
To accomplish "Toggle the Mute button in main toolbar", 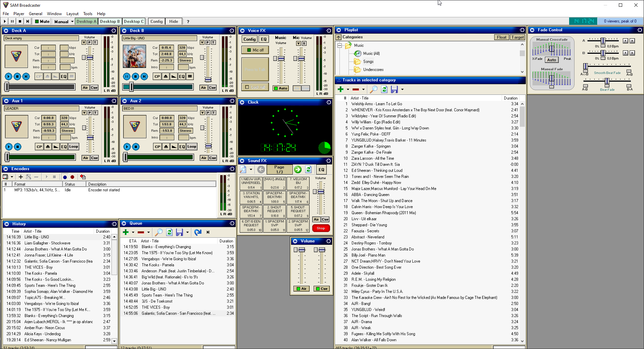I will pyautogui.click(x=42, y=22).
